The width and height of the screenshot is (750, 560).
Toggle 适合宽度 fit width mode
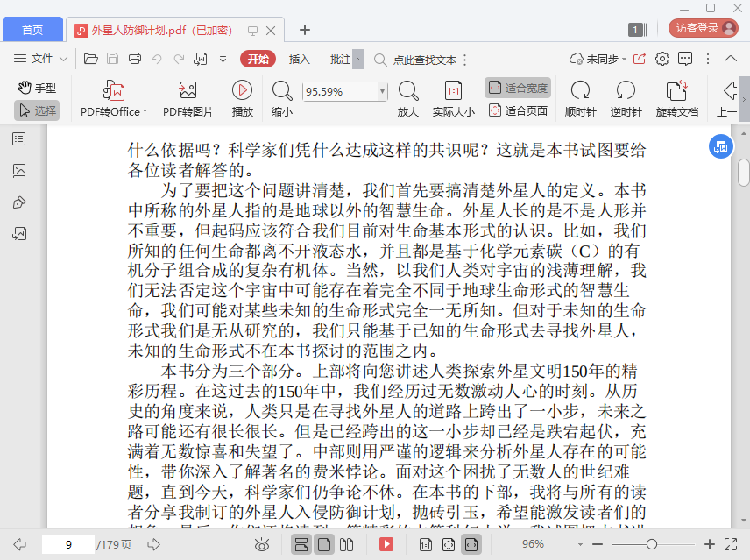(518, 88)
